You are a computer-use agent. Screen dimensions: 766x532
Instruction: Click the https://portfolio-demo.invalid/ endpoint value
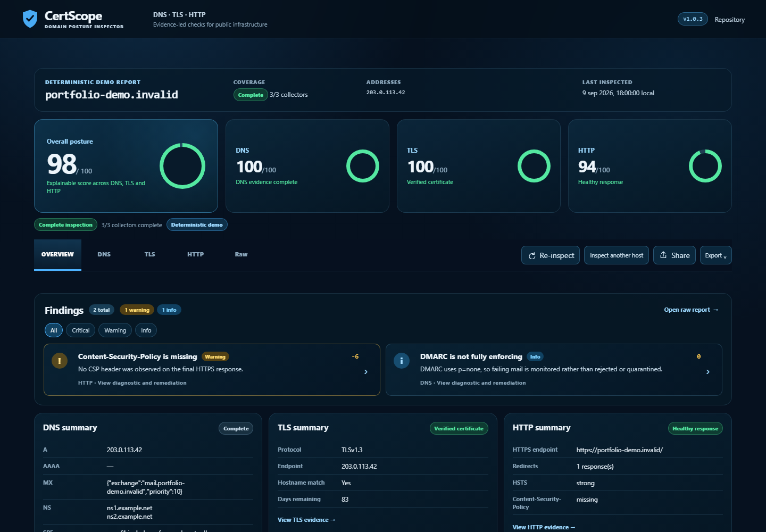tap(620, 450)
